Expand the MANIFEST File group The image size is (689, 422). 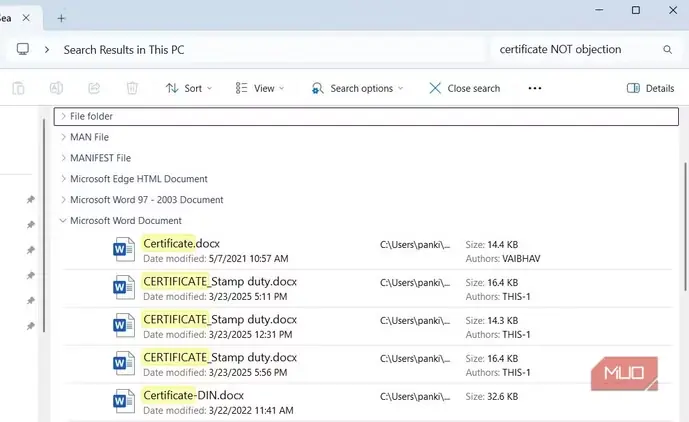click(63, 158)
